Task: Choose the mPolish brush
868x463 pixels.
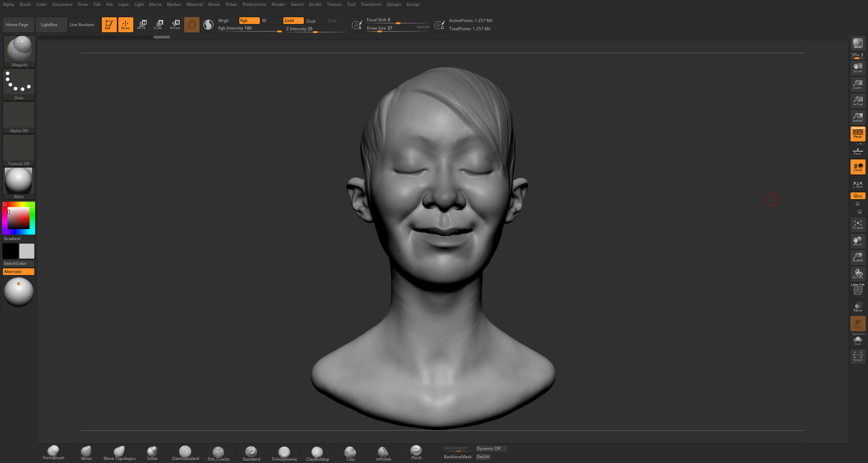Action: click(x=383, y=453)
